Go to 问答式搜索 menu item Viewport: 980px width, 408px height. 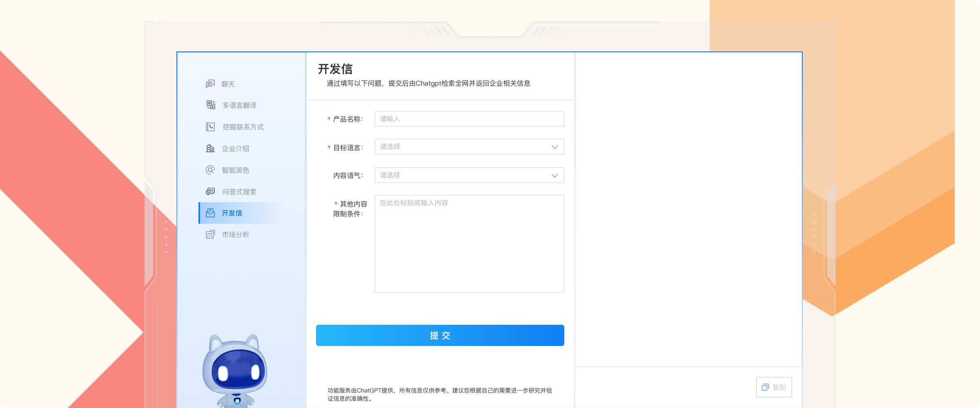[x=239, y=192]
